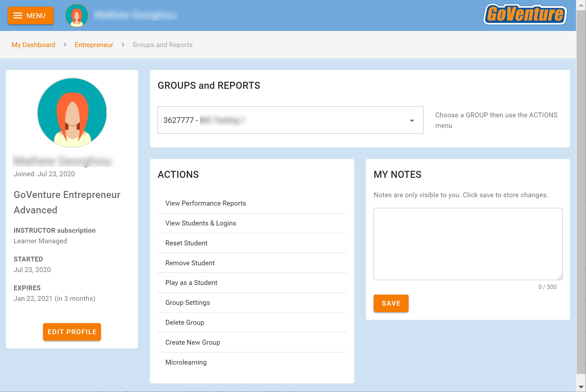Click Delete Group action
Image resolution: width=586 pixels, height=392 pixels.
(x=185, y=322)
